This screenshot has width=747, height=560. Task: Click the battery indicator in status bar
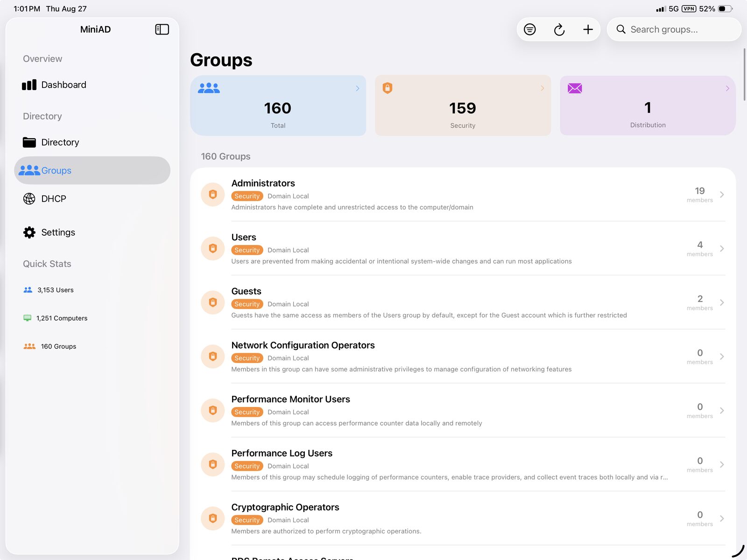(726, 9)
